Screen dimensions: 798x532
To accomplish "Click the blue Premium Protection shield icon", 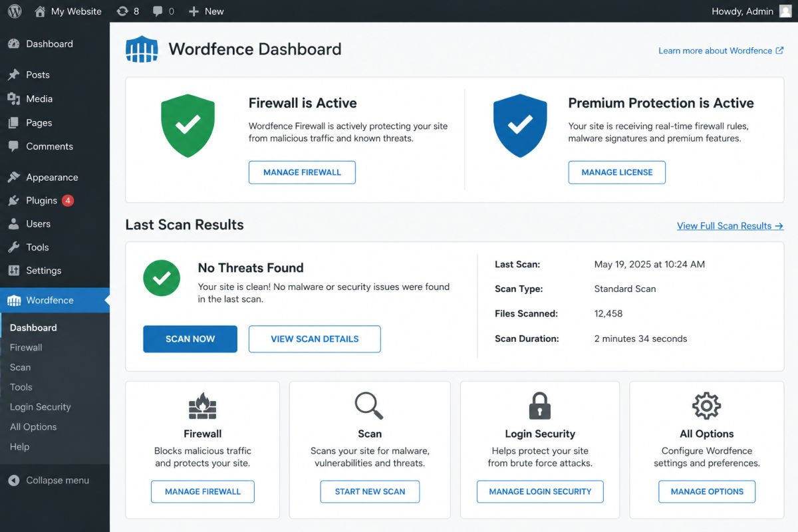I will pyautogui.click(x=520, y=125).
